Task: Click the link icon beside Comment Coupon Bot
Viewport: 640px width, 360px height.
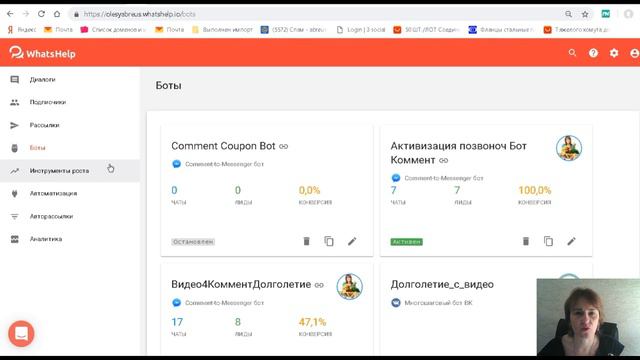Action: (284, 146)
